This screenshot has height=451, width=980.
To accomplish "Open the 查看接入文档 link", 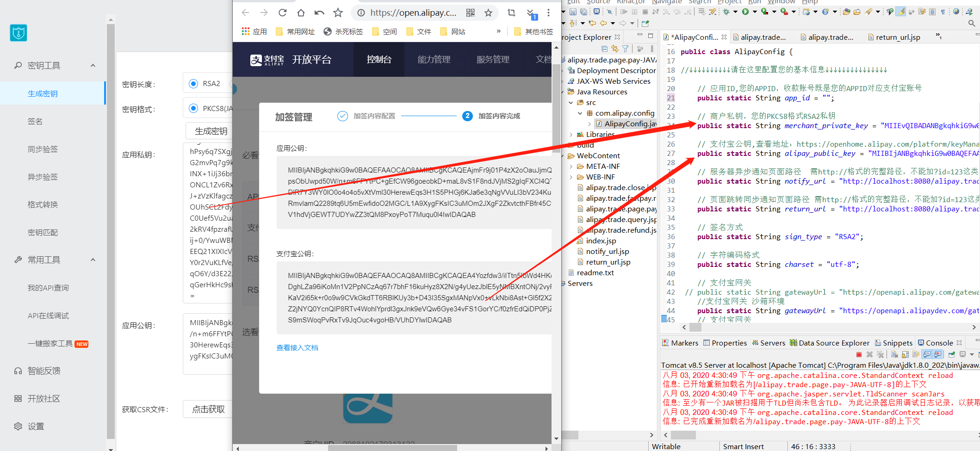I will coord(297,347).
